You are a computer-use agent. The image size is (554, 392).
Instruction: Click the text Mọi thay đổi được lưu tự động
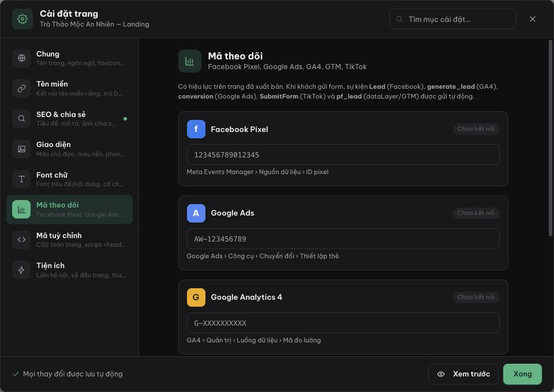[73, 374]
